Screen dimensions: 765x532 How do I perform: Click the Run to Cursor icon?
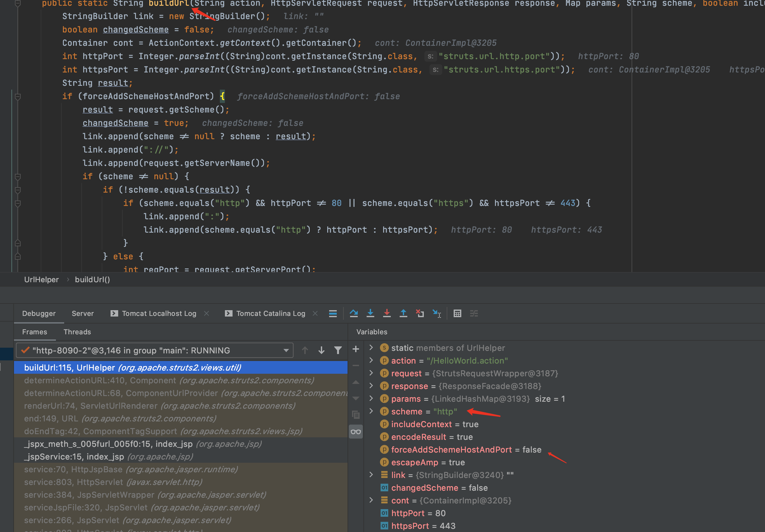437,313
